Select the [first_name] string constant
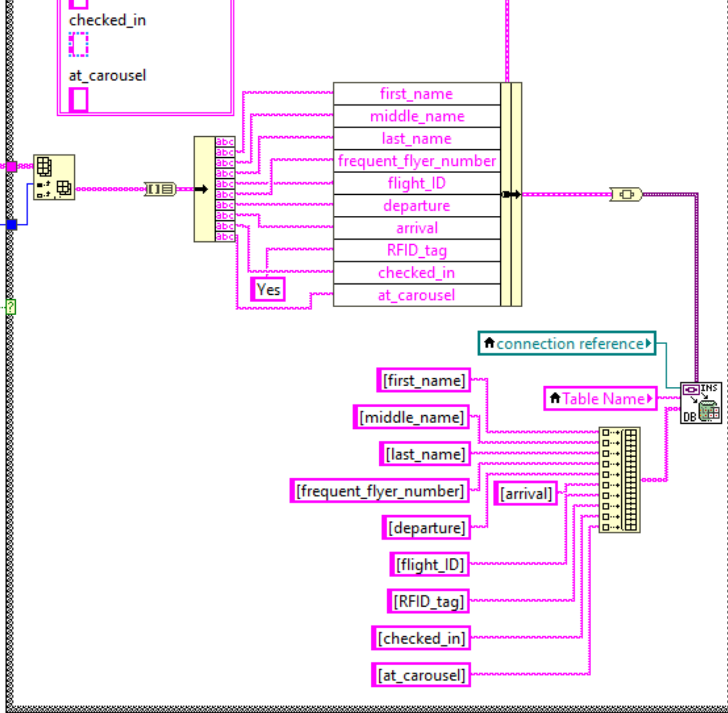Screen dimensions: 728x713 (424, 380)
